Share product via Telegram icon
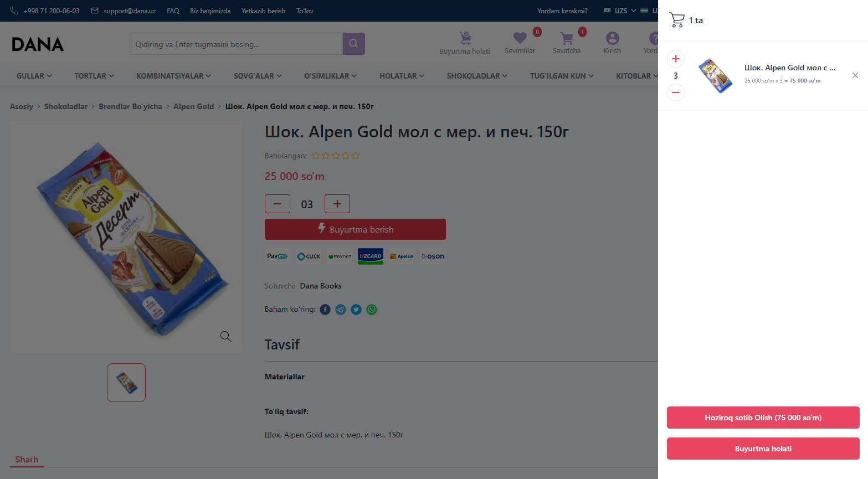The height and width of the screenshot is (479, 868). tap(341, 310)
